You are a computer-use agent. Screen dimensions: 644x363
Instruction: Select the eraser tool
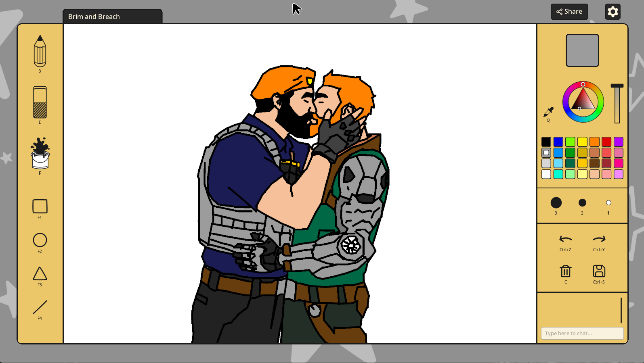click(40, 102)
